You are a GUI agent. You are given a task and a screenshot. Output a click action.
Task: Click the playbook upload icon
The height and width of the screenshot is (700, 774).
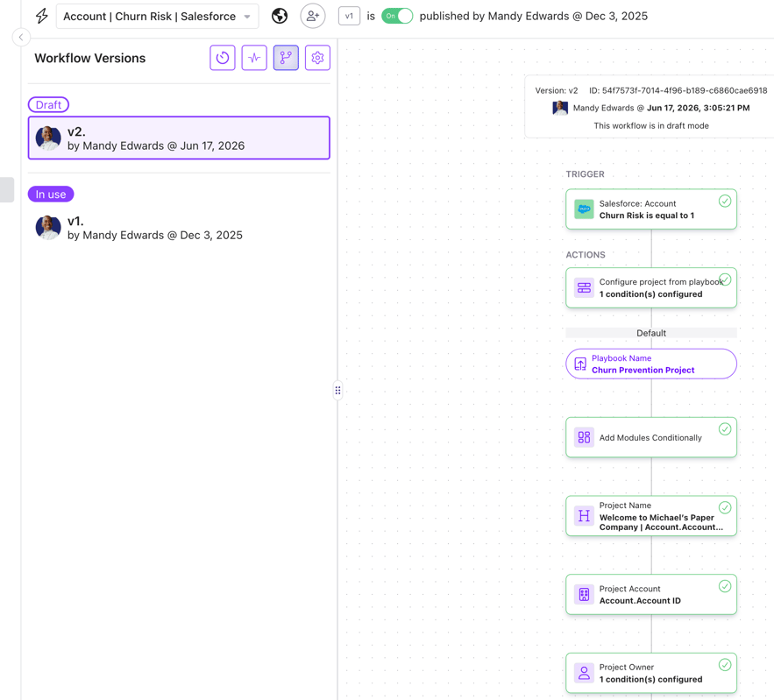pos(580,364)
